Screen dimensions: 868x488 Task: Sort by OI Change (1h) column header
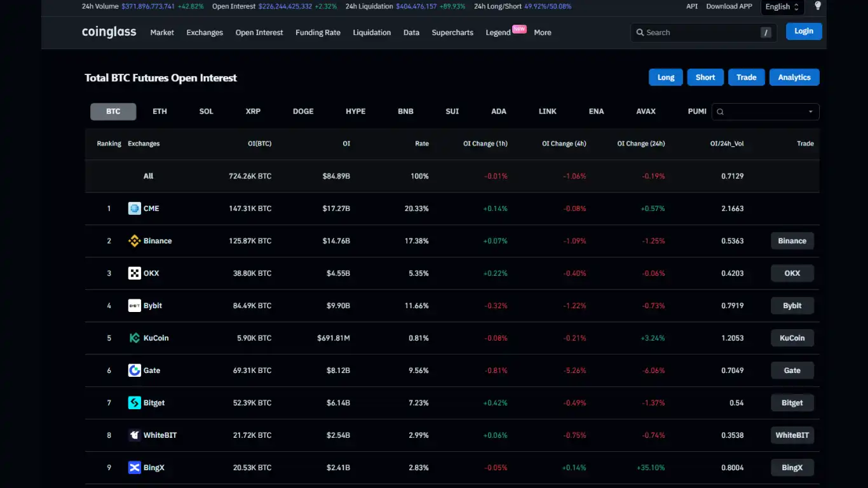485,144
